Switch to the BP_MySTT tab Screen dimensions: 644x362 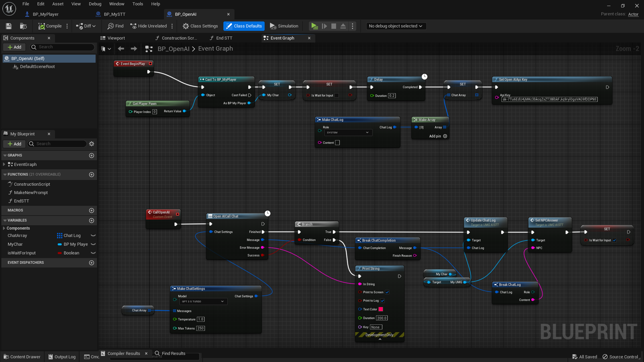point(114,14)
